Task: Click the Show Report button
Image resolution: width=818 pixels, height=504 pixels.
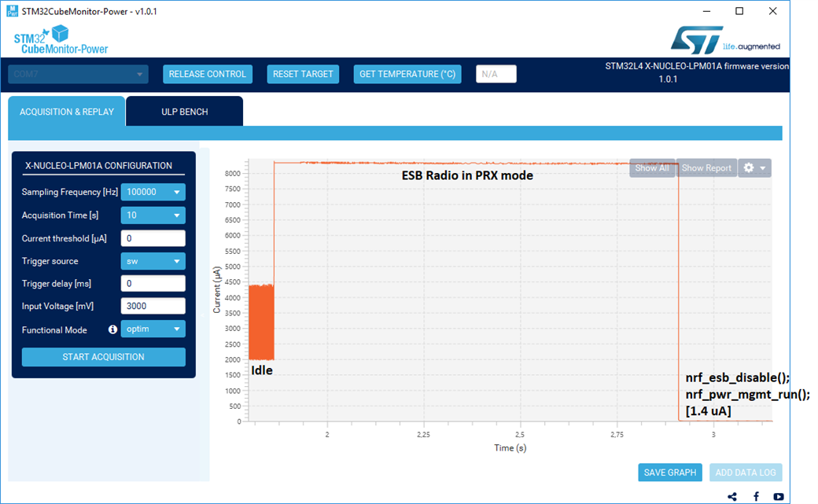Action: click(x=706, y=168)
